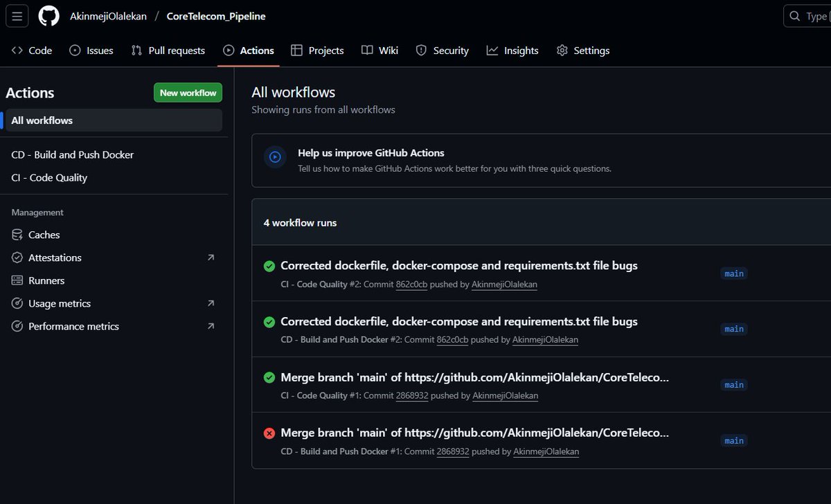Click the Projects tab table icon
Viewport: 831px width, 504px height.
click(297, 51)
